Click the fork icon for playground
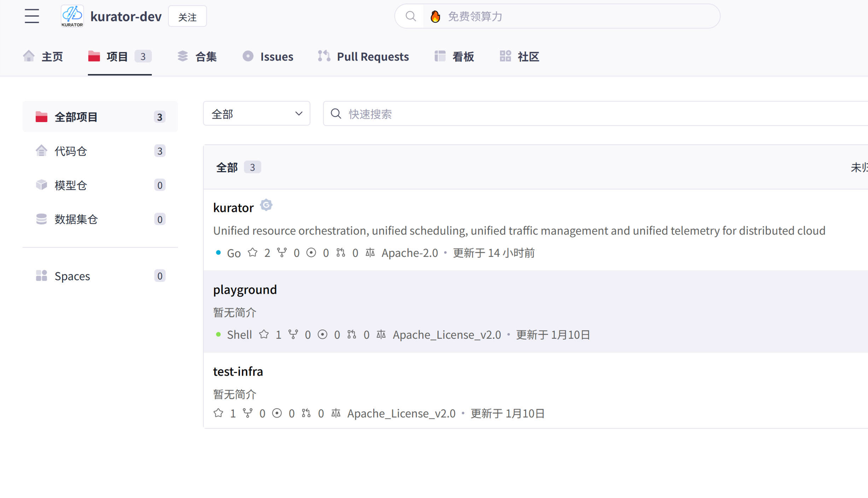Screen dimensions: 868x498 [293, 334]
